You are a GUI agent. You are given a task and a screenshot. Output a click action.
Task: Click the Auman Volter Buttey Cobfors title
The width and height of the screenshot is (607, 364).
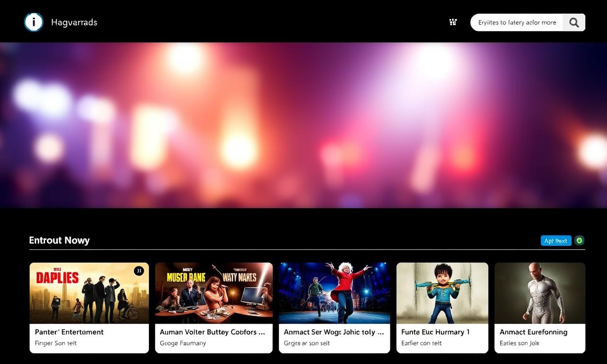click(212, 332)
